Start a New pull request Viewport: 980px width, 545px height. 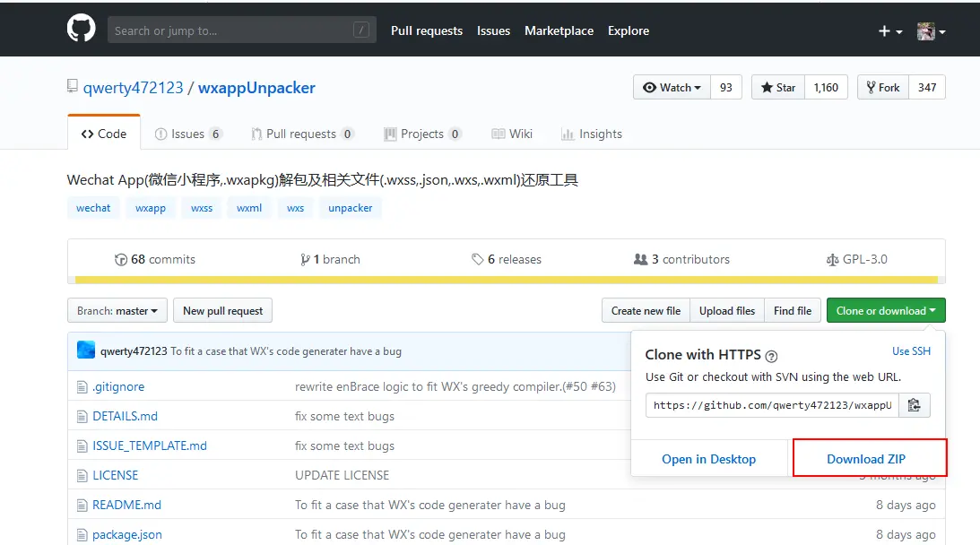(222, 311)
